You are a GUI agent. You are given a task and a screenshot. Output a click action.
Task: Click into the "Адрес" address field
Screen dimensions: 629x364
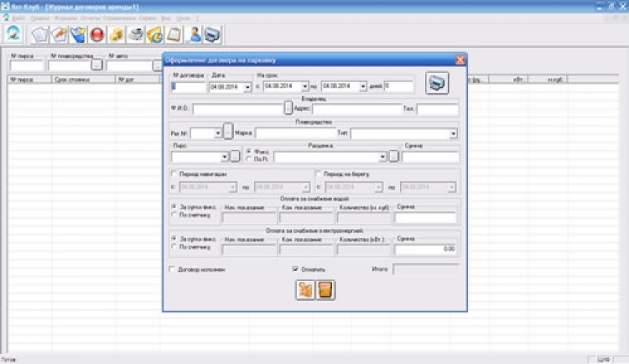(x=357, y=109)
